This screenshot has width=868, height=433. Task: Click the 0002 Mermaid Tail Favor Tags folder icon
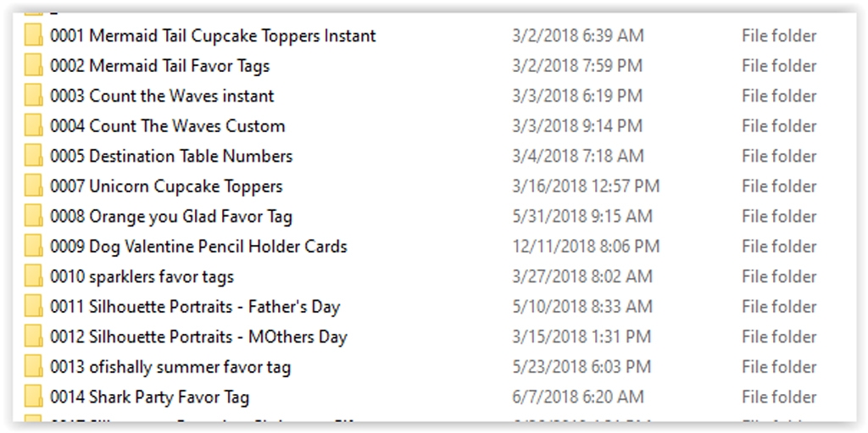[34, 66]
